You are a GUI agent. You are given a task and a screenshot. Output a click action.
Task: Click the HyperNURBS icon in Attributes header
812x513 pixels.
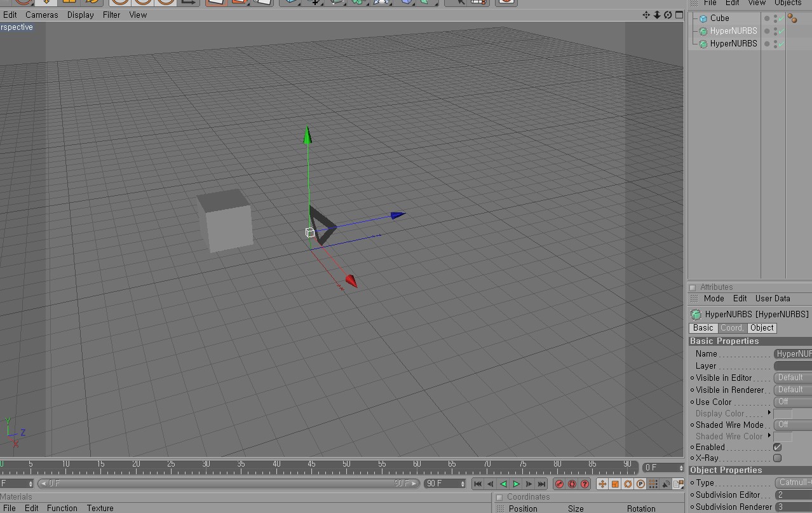pos(696,314)
